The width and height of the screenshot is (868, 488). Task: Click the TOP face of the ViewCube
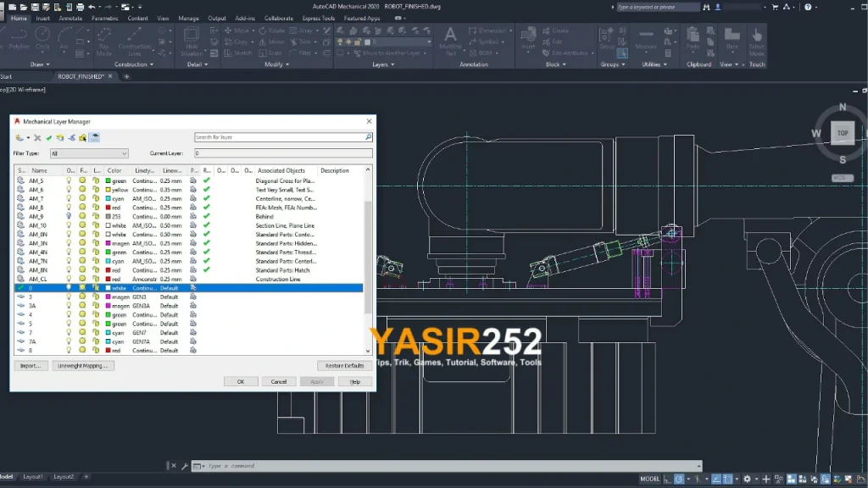(843, 133)
